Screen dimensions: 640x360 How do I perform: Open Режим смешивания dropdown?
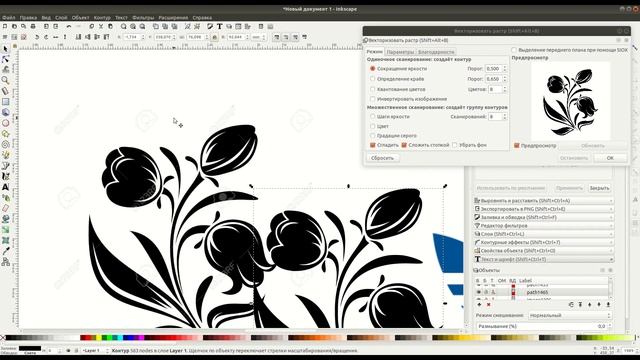click(x=570, y=316)
